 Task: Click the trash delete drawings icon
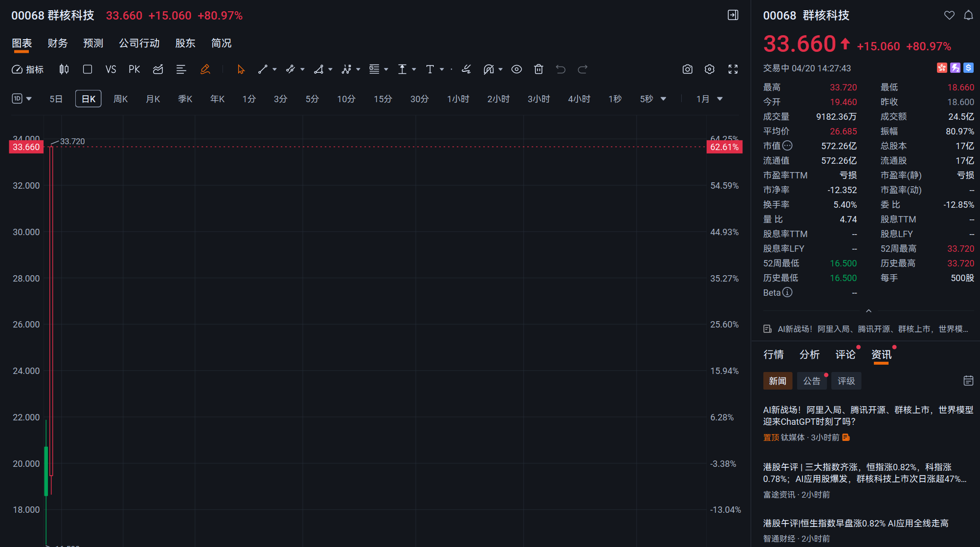tap(538, 69)
